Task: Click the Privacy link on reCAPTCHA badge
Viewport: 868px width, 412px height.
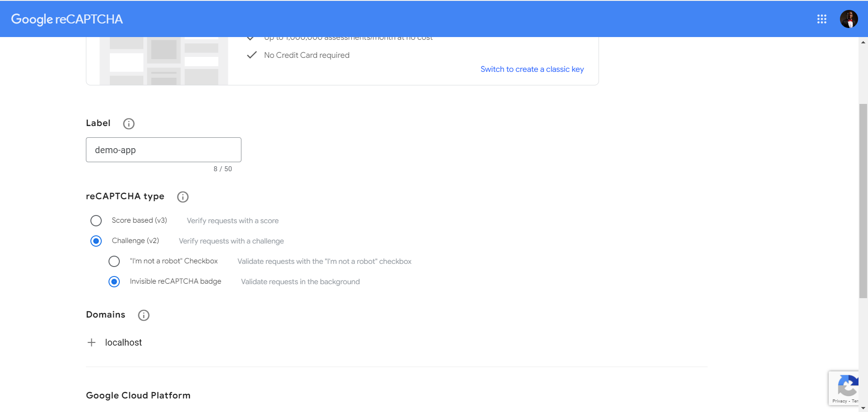Action: (x=840, y=401)
